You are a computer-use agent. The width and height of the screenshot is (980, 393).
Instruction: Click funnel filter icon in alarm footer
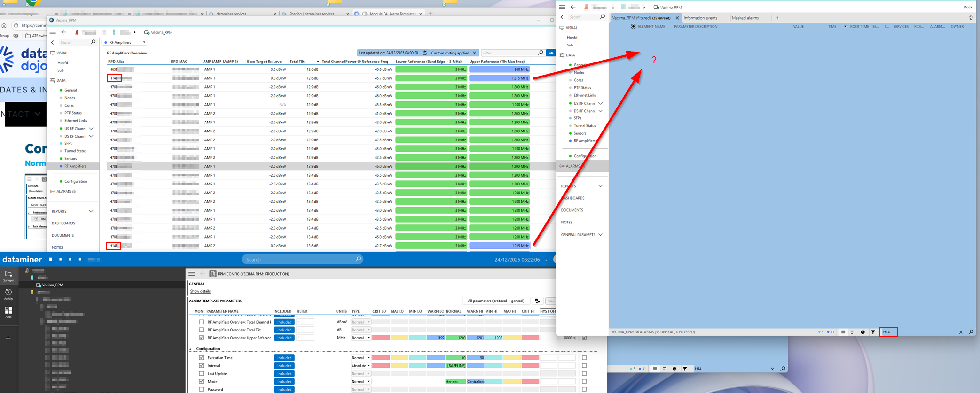(x=873, y=332)
